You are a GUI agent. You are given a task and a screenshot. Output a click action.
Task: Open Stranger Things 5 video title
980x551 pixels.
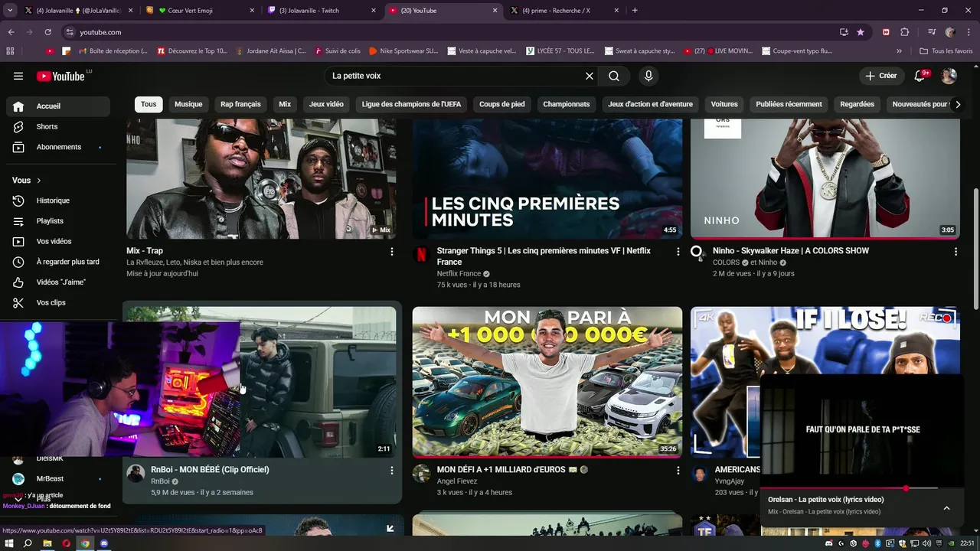(x=544, y=256)
